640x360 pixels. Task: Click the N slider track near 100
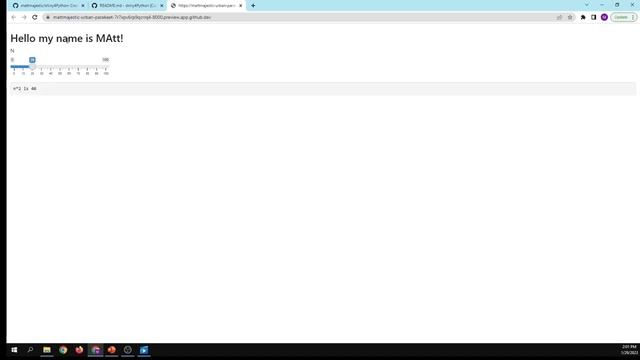coord(105,67)
